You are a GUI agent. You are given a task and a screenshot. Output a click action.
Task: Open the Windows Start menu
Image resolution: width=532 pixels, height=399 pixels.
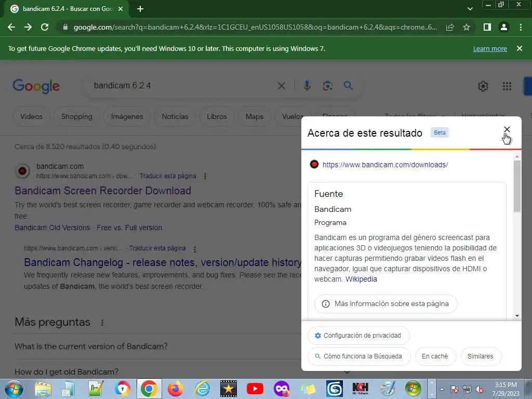pos(14,389)
